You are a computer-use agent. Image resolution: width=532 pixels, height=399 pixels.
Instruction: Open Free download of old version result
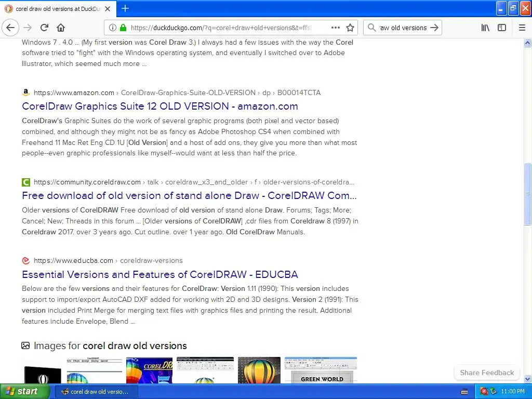[189, 196]
